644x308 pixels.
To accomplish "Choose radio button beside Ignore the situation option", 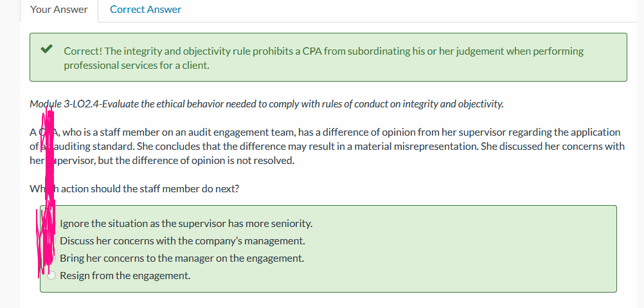I will tap(51, 224).
